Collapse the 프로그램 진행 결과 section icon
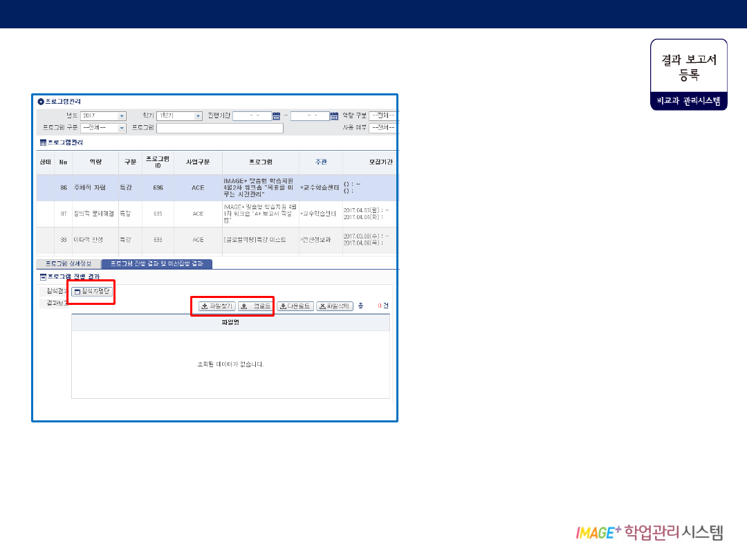The height and width of the screenshot is (560, 747). (42, 277)
